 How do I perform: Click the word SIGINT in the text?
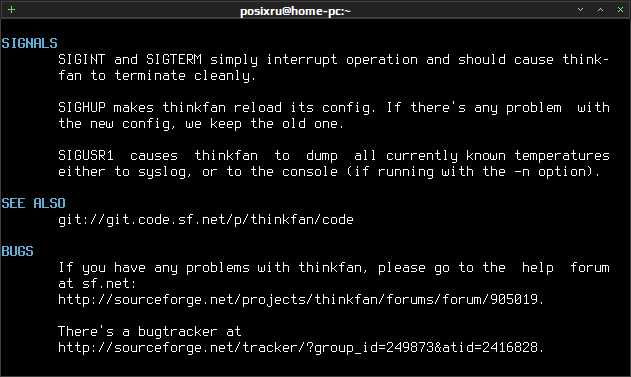[x=82, y=60]
